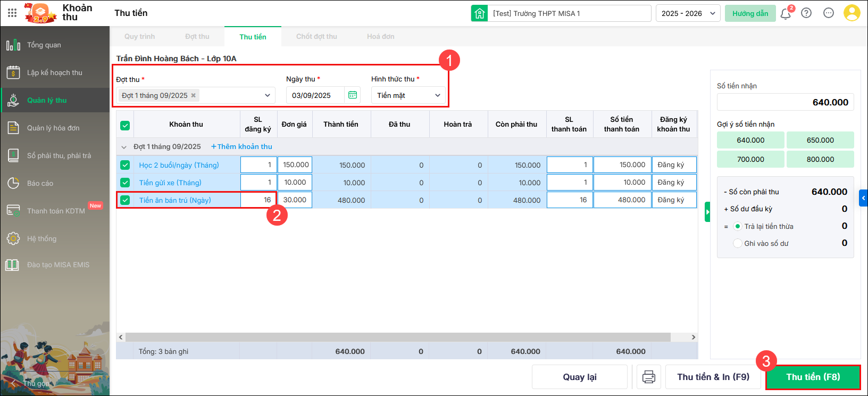
Task: Toggle the select-all header checkbox
Action: pyautogui.click(x=125, y=125)
